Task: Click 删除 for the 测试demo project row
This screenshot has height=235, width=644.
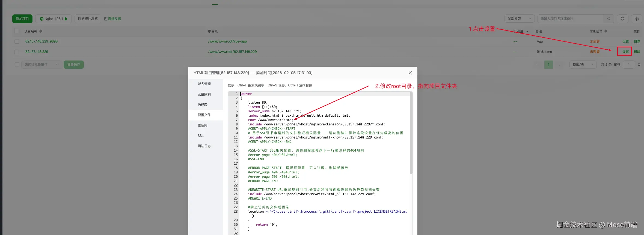Action: click(x=637, y=52)
